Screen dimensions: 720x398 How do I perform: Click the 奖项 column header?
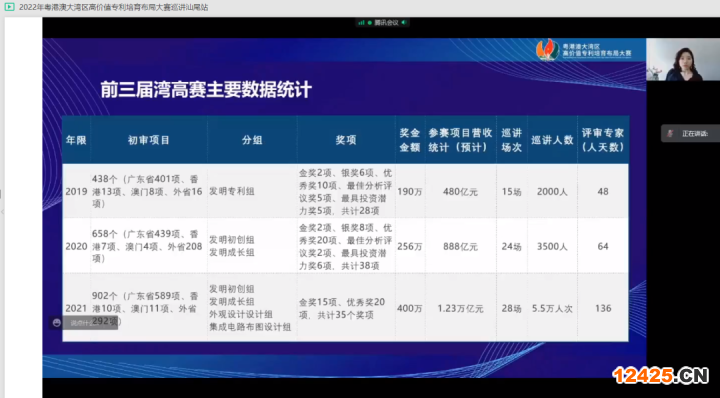point(346,140)
